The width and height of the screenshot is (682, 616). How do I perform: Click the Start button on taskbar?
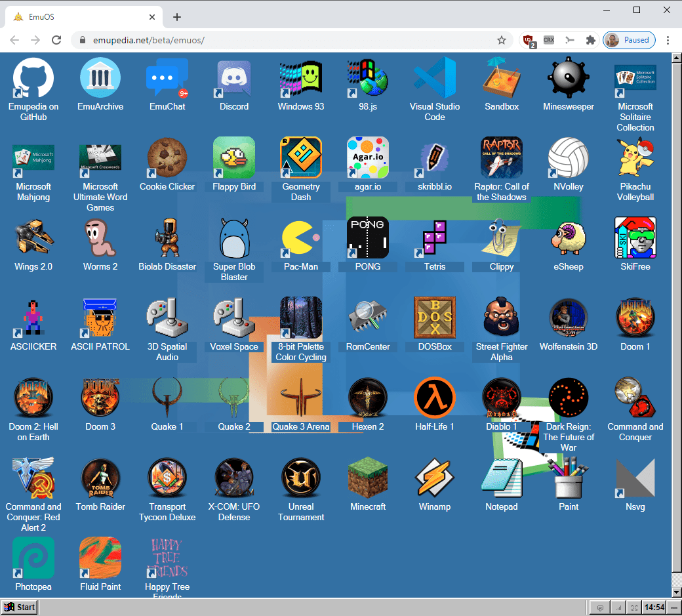(19, 607)
